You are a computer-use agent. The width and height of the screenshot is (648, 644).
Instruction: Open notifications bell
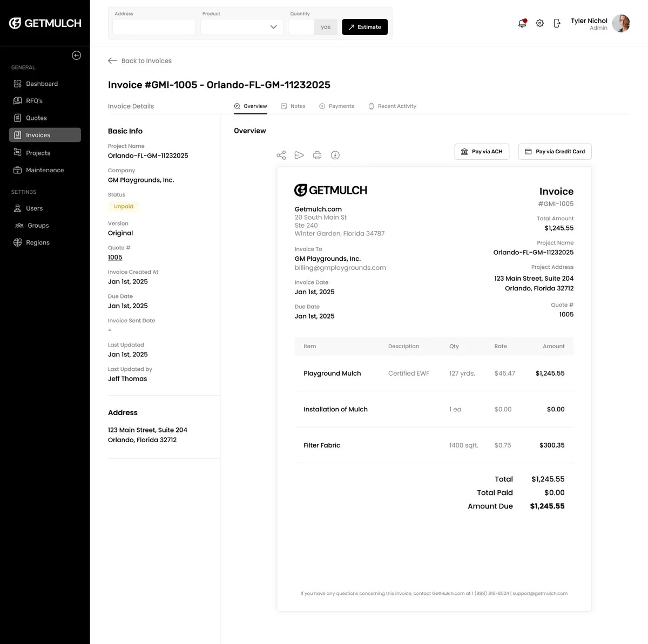pos(522,23)
